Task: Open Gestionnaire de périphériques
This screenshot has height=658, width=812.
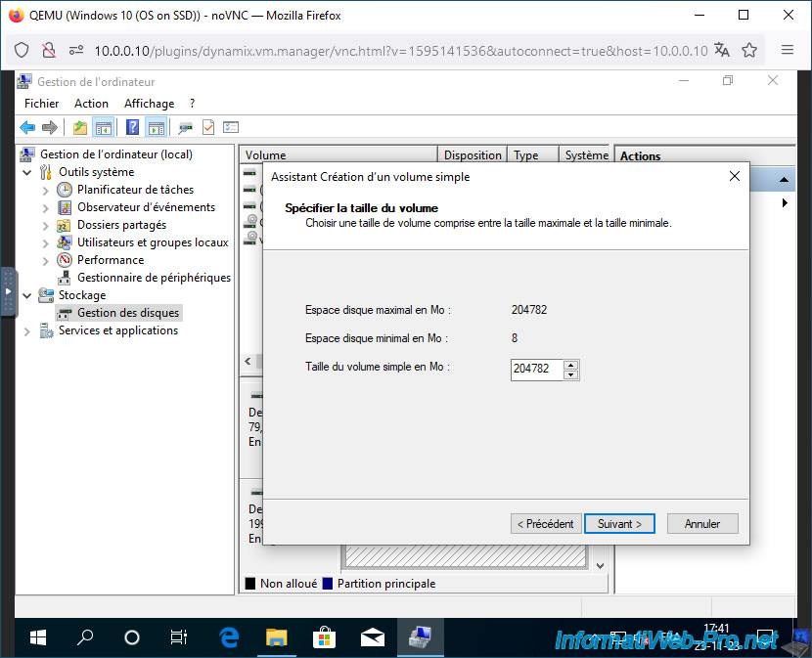Action: [154, 278]
